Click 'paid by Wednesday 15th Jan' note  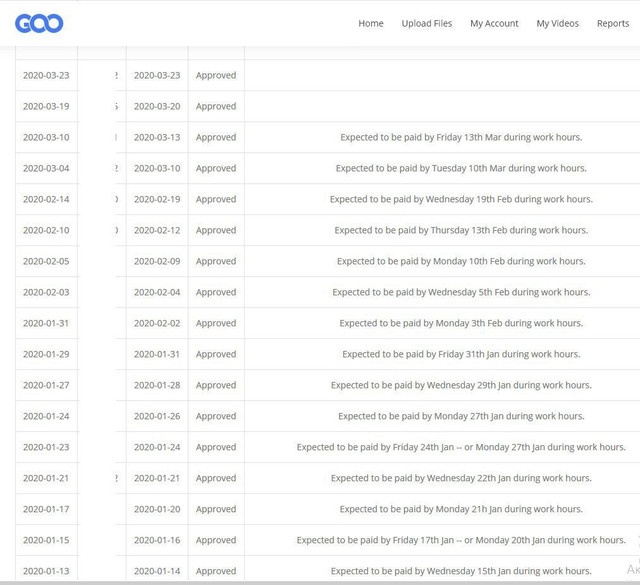(461, 571)
